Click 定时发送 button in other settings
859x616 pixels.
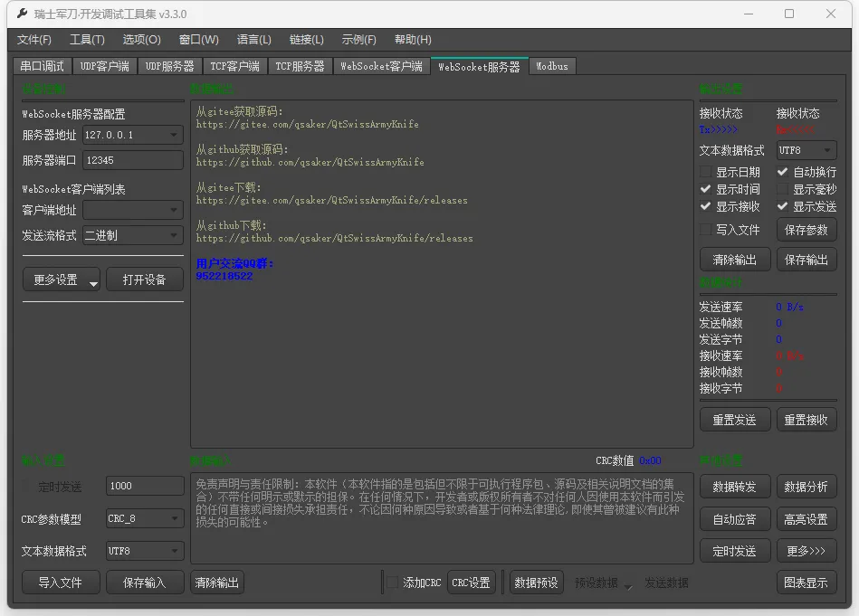coord(735,551)
